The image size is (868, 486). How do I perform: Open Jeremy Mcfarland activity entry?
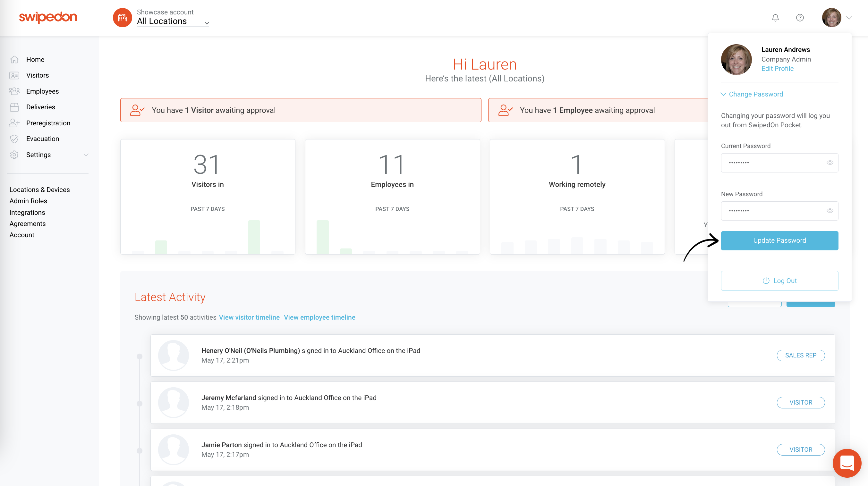(493, 403)
